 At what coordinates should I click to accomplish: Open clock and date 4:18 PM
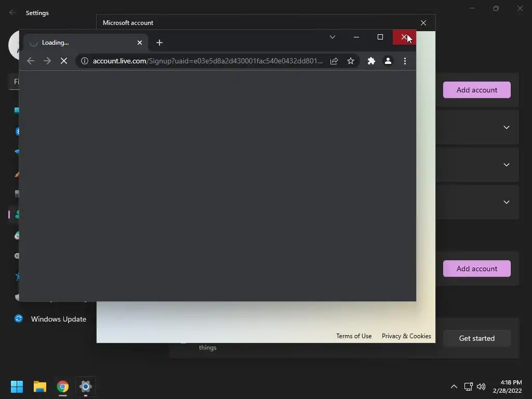pyautogui.click(x=507, y=387)
